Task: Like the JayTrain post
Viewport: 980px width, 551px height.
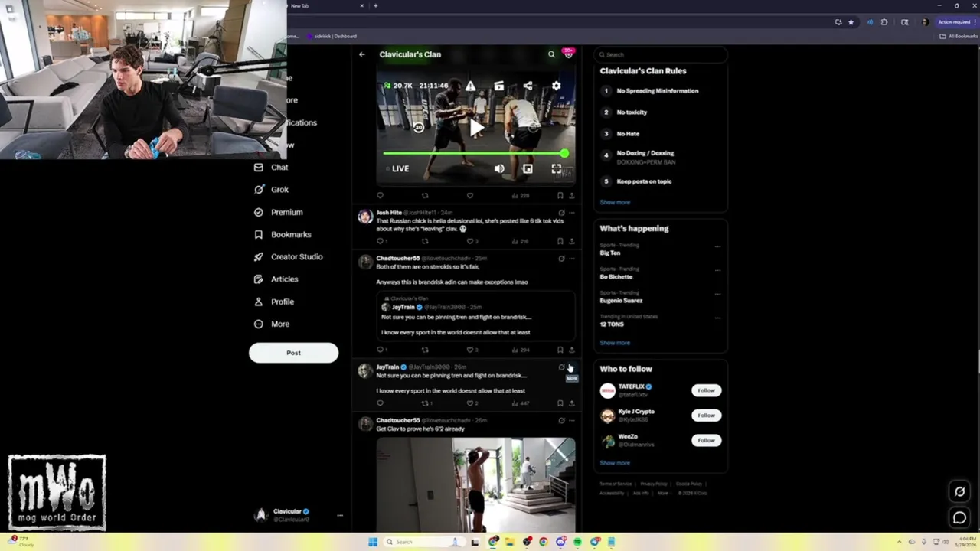Action: click(x=470, y=403)
